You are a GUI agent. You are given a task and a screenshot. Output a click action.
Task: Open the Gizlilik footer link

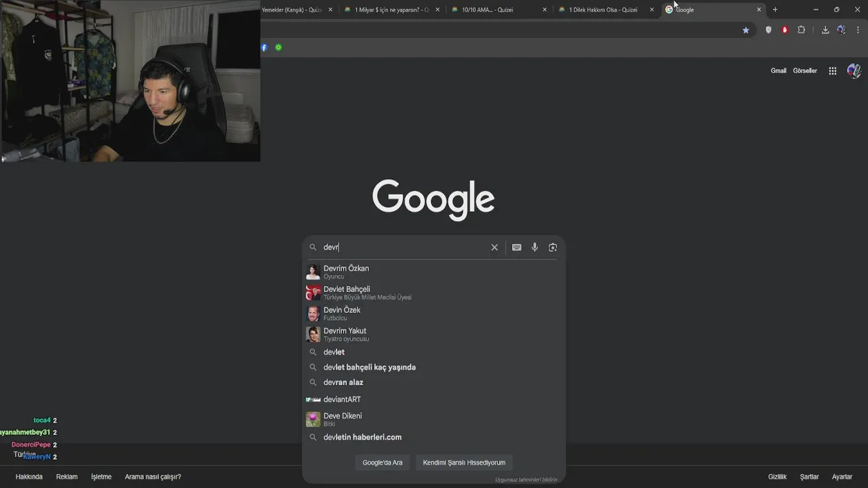777,476
